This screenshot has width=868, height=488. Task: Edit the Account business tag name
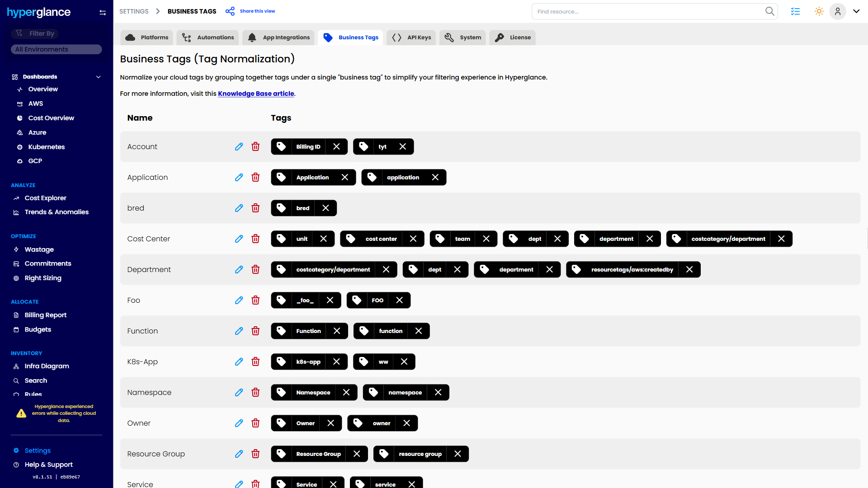[239, 146]
